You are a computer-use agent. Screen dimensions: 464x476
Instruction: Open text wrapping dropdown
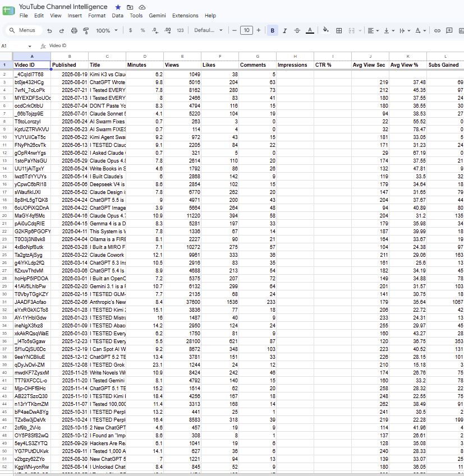[405, 31]
